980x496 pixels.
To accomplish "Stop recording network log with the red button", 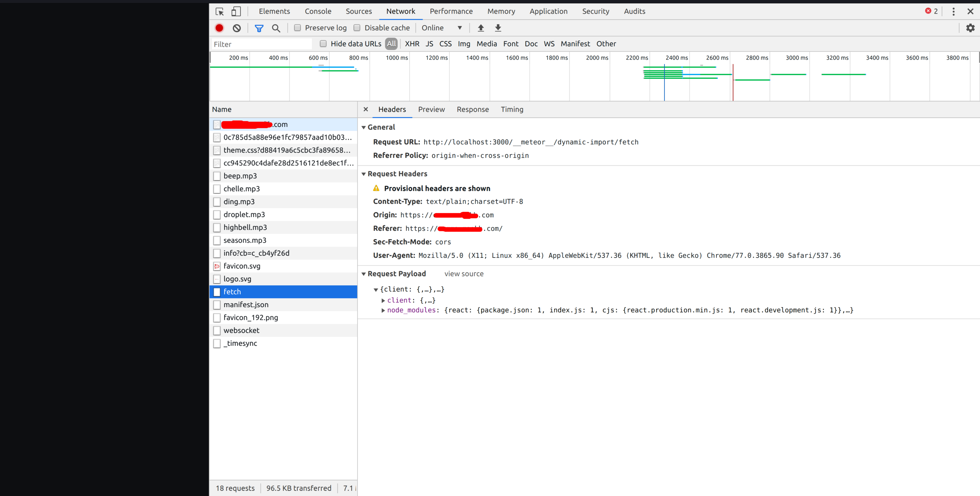I will (219, 28).
